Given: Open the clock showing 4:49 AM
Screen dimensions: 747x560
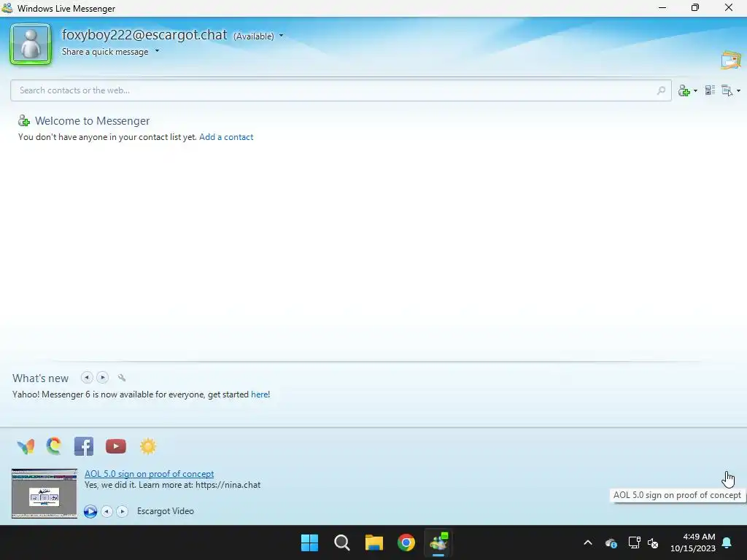Looking at the screenshot, I should point(693,542).
